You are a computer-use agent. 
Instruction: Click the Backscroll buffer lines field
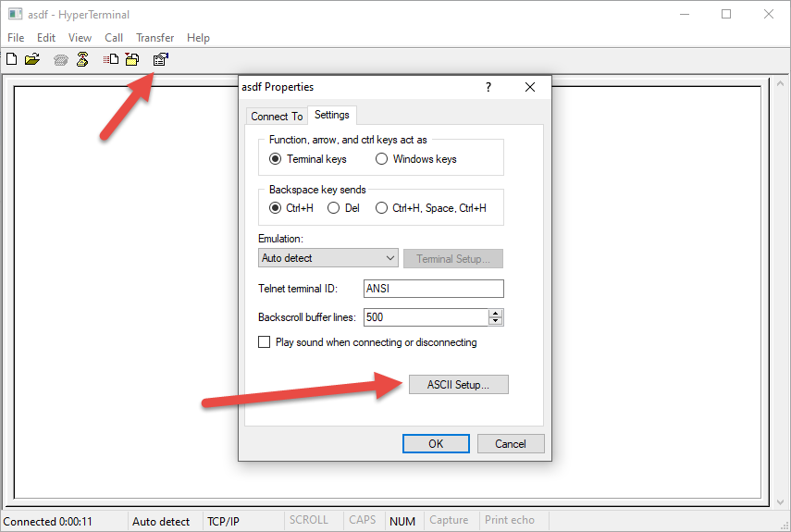(x=426, y=317)
